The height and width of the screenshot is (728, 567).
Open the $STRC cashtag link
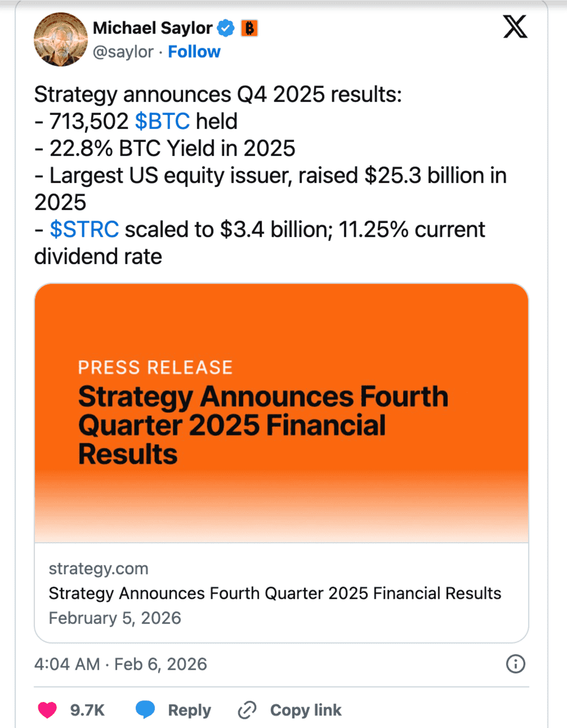84,230
